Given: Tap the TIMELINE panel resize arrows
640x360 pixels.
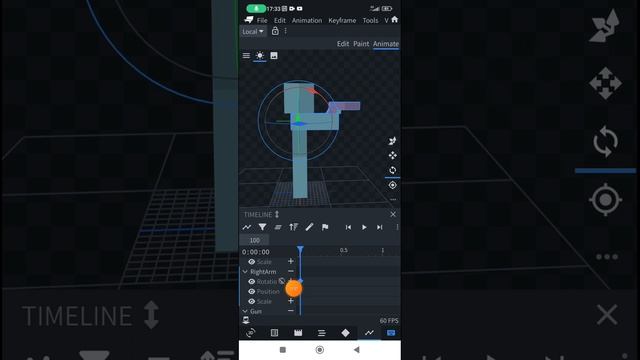Looking at the screenshot, I should tap(277, 214).
